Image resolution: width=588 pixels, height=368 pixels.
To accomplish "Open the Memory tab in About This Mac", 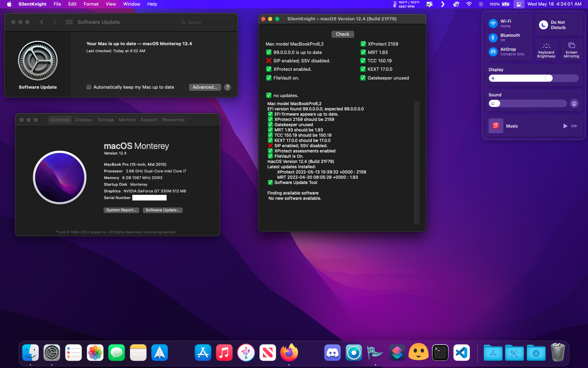I will coord(127,120).
